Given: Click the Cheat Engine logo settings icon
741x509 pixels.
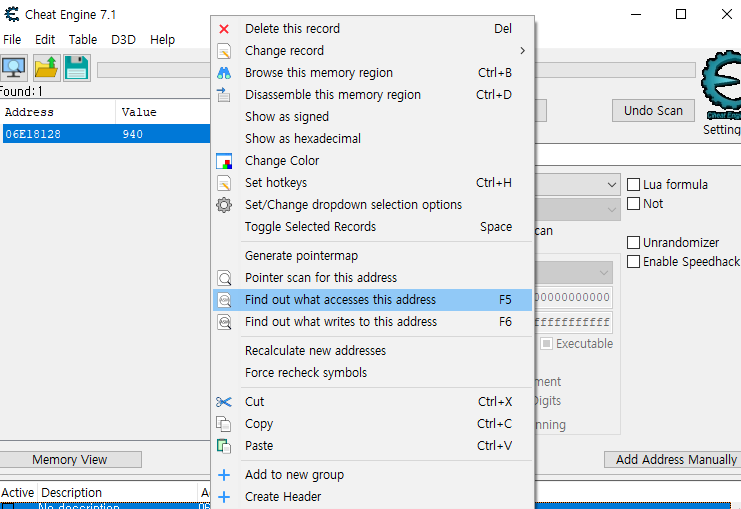Looking at the screenshot, I should click(722, 84).
